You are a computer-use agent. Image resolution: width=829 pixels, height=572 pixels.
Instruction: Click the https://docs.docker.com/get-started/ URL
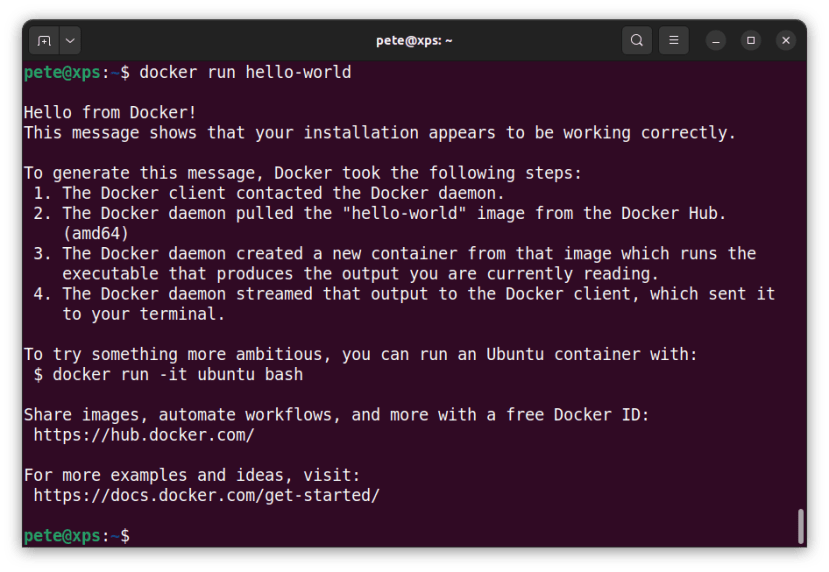pos(206,495)
